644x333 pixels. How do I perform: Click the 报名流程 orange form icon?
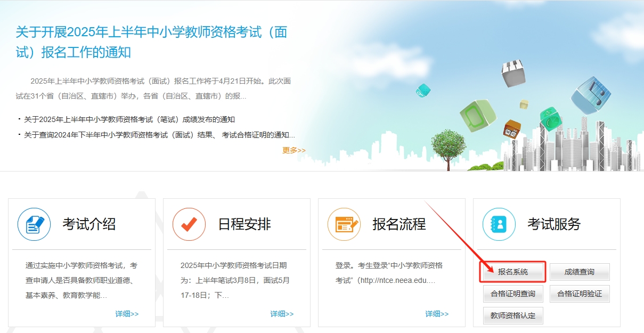coord(344,224)
